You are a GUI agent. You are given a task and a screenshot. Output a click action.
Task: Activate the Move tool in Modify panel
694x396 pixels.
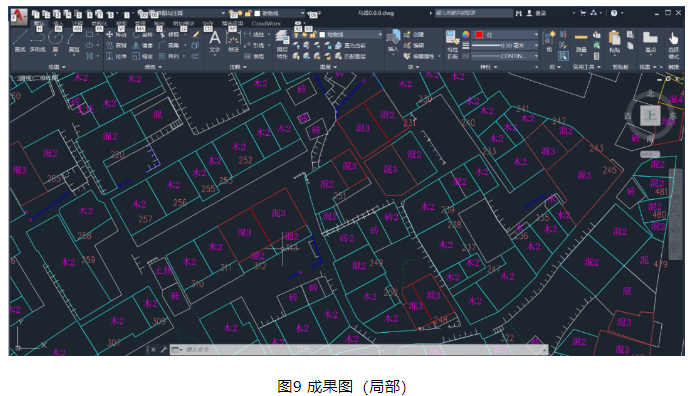[116, 35]
